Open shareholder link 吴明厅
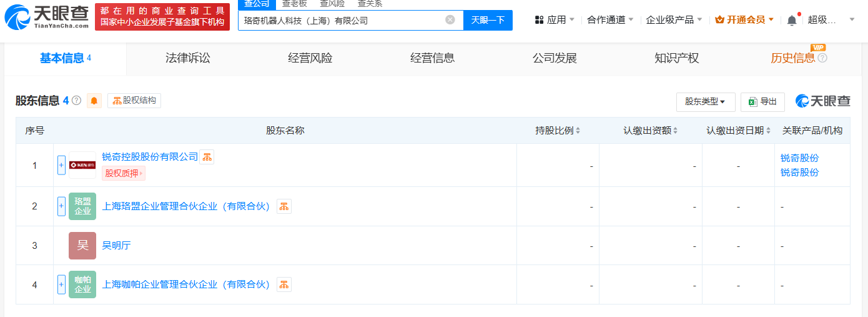 (116, 246)
